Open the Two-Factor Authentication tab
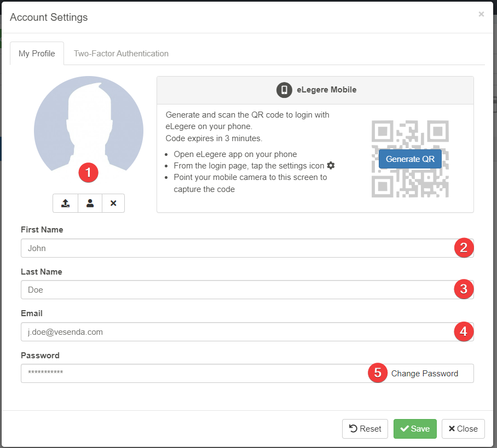Image resolution: width=497 pixels, height=448 pixels. coord(121,54)
